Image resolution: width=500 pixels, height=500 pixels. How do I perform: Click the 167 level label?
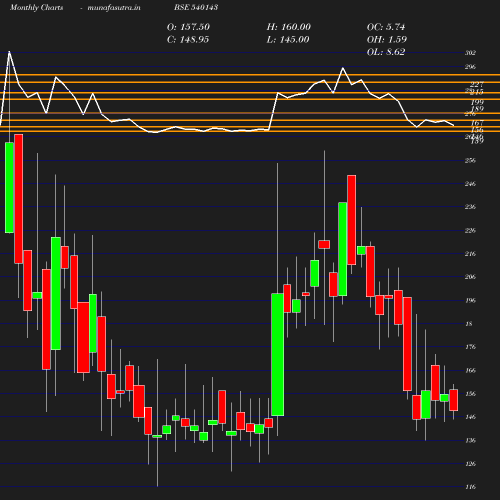click(477, 123)
